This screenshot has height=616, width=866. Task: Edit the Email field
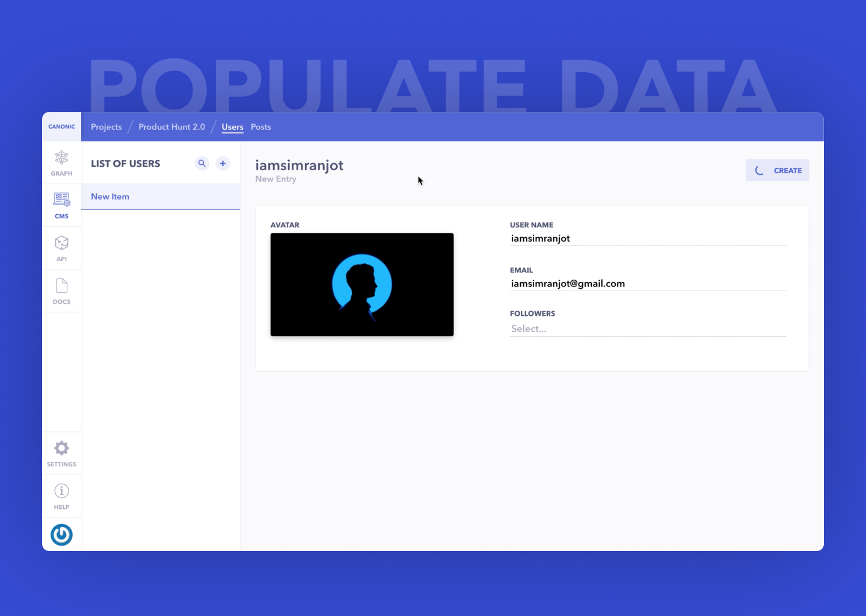pos(648,283)
